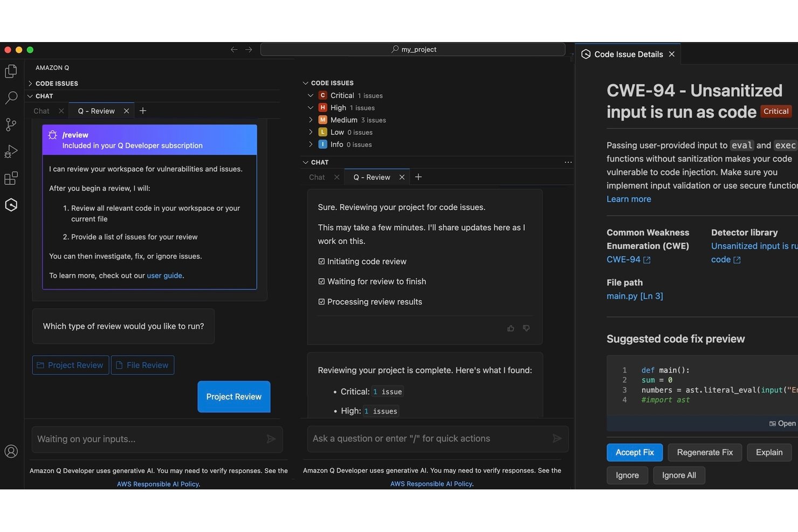The width and height of the screenshot is (798, 532).
Task: Focus the my_project command center search box
Action: 413,50
